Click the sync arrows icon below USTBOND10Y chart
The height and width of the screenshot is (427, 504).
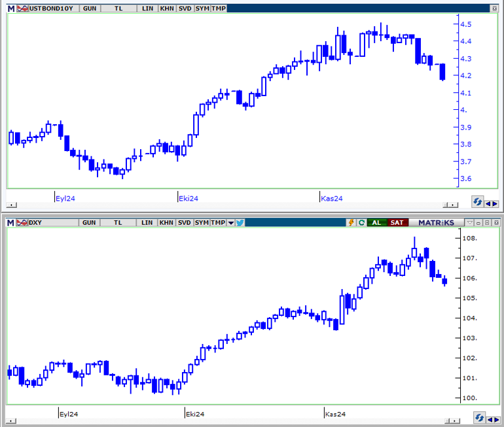pos(478,202)
